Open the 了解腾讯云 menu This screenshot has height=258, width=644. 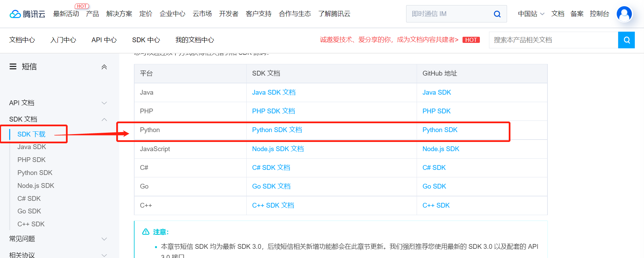(334, 14)
